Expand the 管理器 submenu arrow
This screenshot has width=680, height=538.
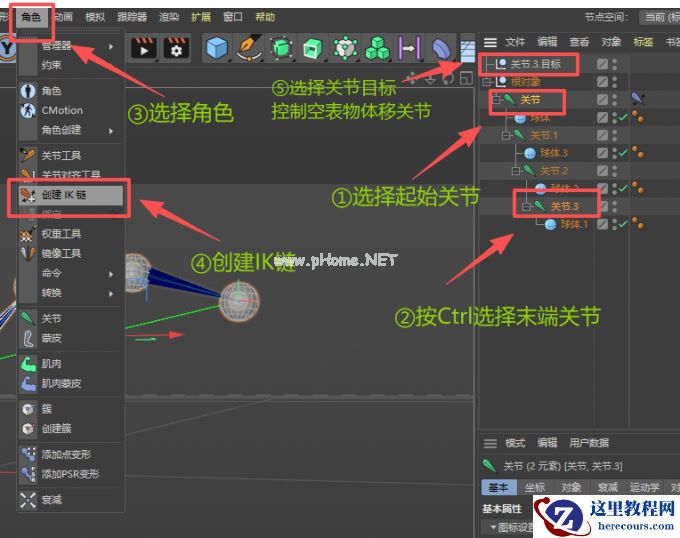(x=111, y=46)
